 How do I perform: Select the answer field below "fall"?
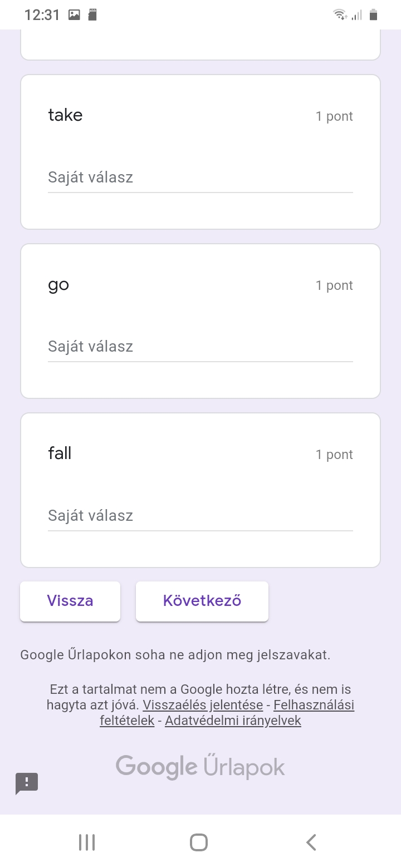click(200, 516)
